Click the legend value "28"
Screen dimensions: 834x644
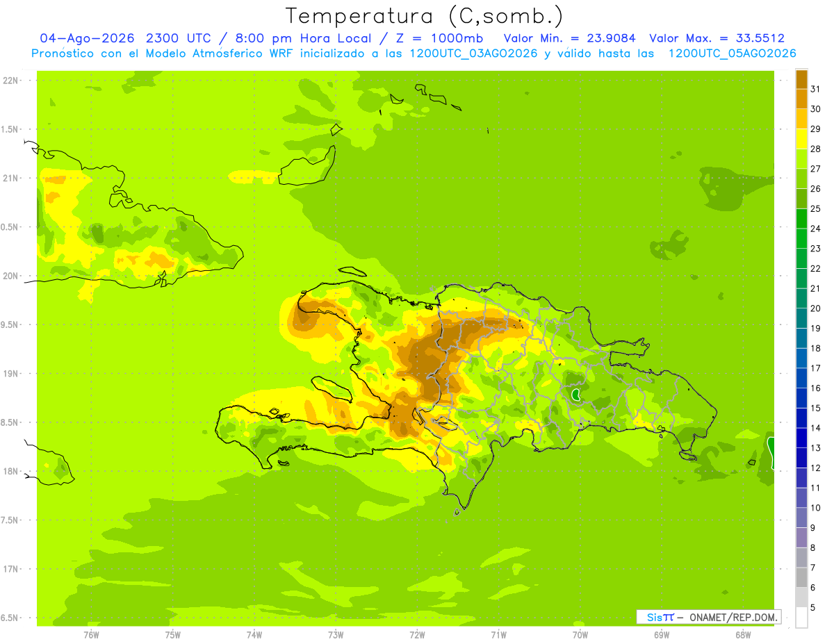pos(816,149)
